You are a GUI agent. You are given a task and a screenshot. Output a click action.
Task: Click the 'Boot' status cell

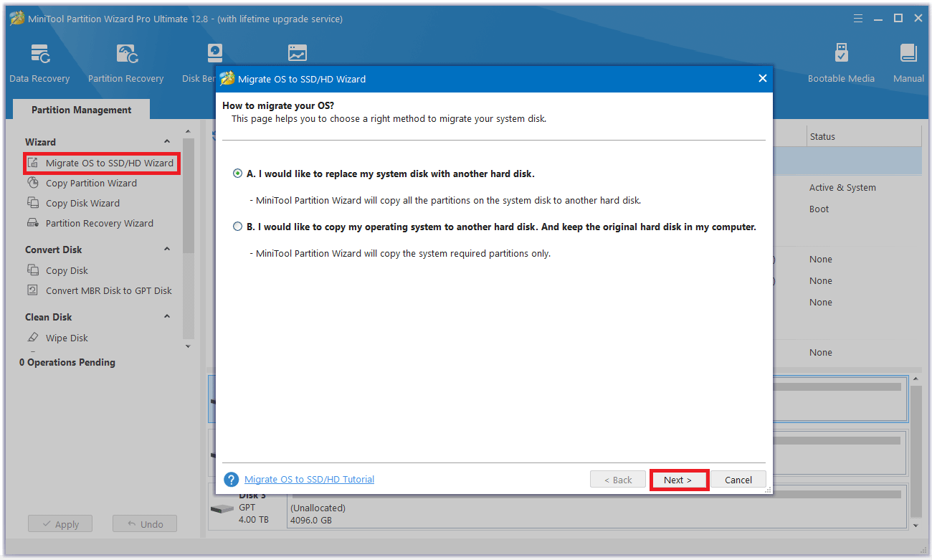[819, 209]
